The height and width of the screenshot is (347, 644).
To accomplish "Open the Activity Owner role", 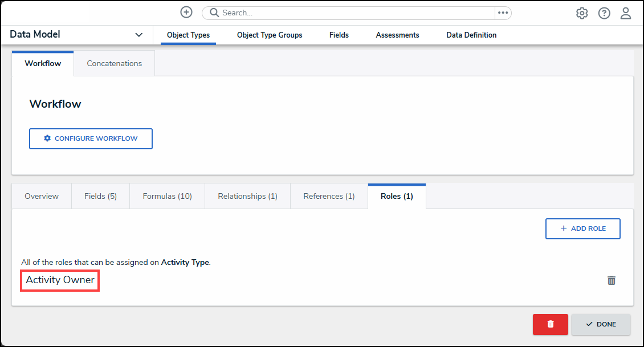I will pyautogui.click(x=60, y=280).
